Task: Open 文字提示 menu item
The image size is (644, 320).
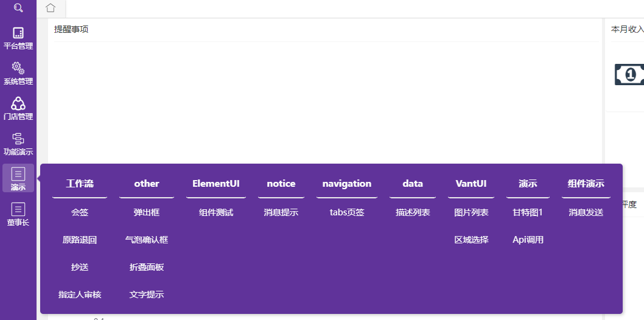Action: click(147, 294)
